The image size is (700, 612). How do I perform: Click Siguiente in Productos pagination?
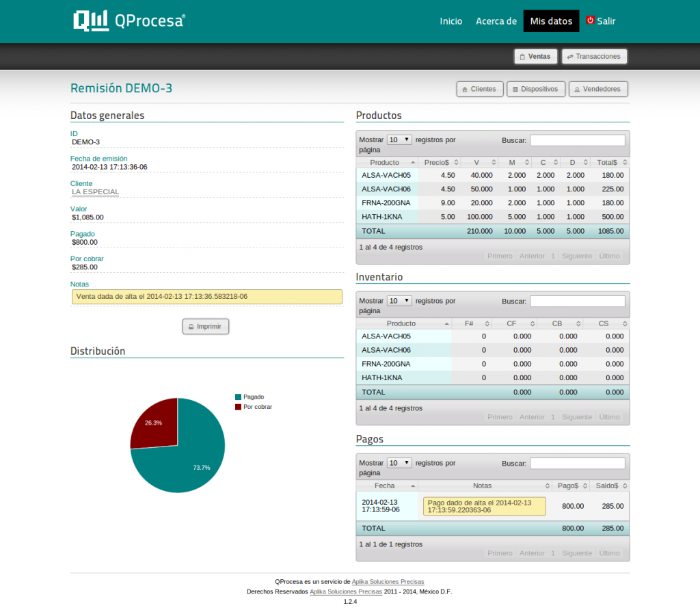pyautogui.click(x=577, y=256)
